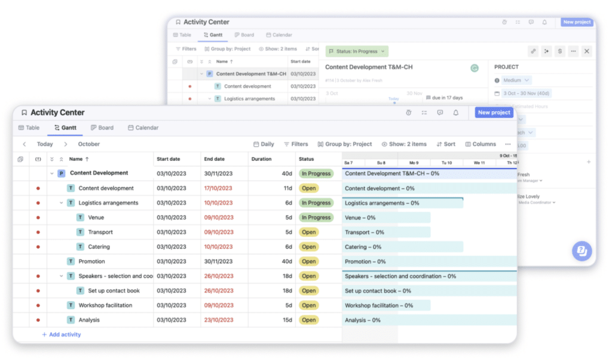
Task: Click the help chat floating button
Action: tap(581, 251)
